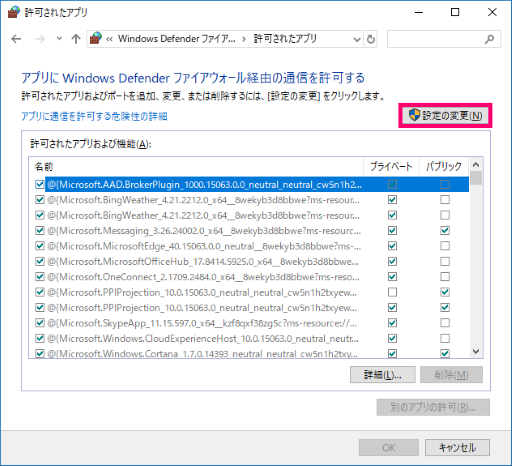Click the 削除(M) button
The width and height of the screenshot is (512, 466).
(x=451, y=375)
